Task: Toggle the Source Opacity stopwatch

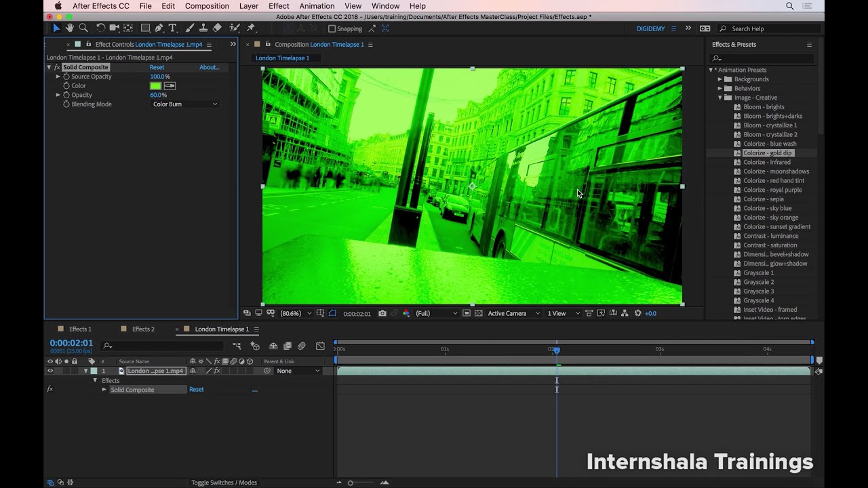Action: click(66, 77)
